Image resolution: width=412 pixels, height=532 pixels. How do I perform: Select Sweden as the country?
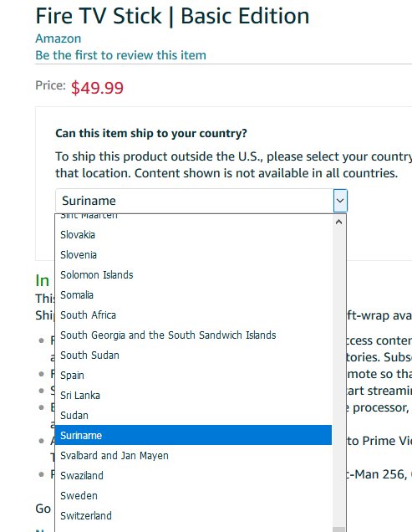click(x=193, y=495)
